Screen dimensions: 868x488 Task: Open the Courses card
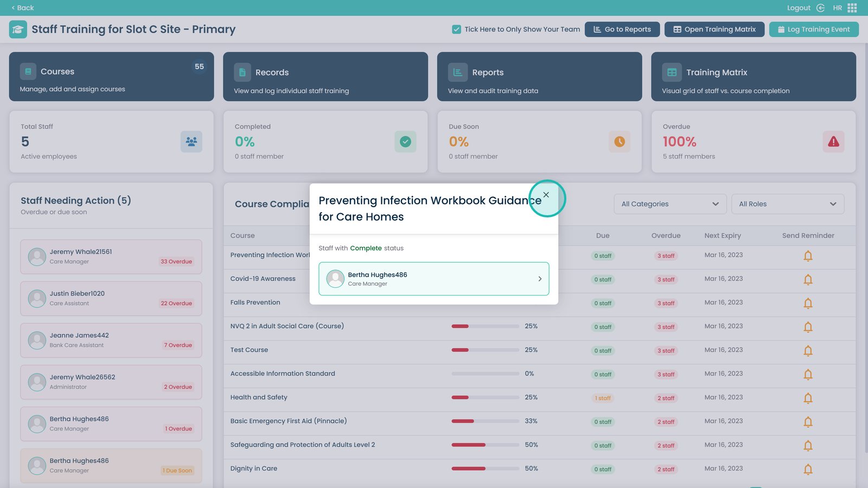coord(111,76)
